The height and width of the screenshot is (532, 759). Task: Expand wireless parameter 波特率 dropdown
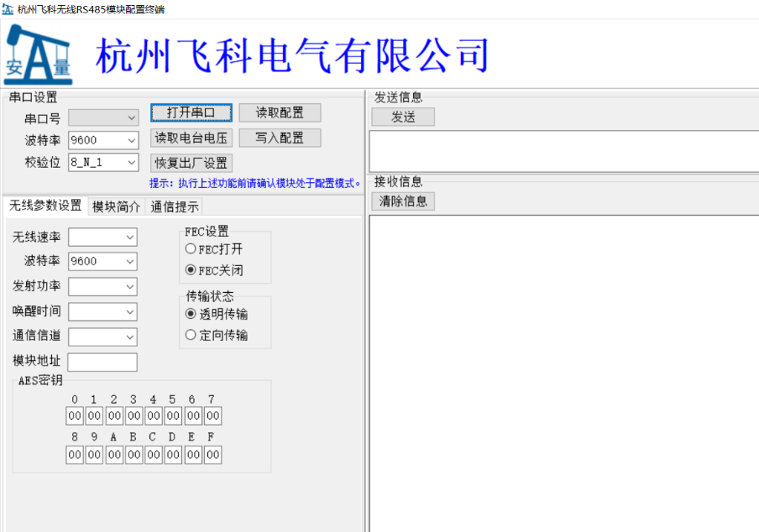click(x=102, y=262)
